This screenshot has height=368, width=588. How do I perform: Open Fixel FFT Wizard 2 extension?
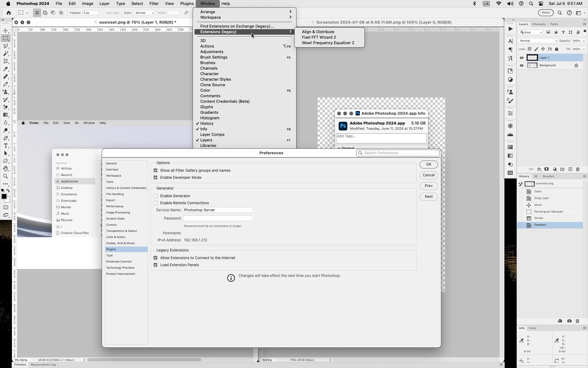point(319,37)
